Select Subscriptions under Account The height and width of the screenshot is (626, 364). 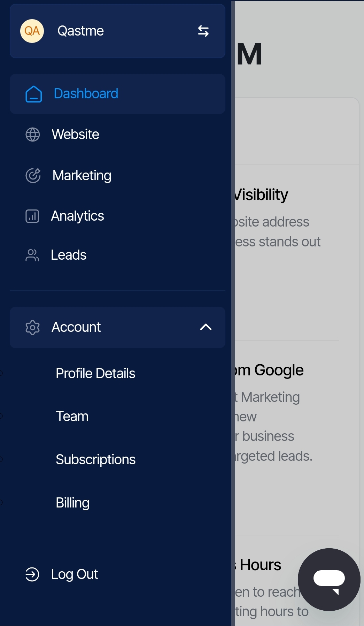pos(95,460)
